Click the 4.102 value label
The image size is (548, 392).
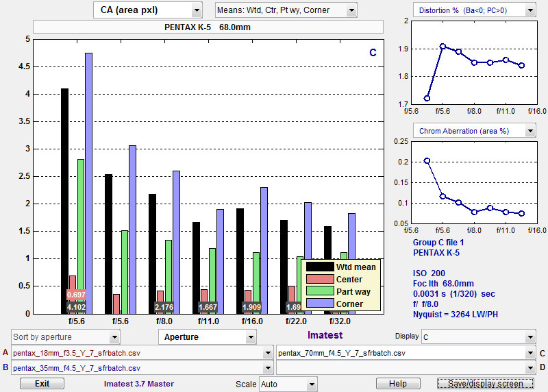[76, 308]
